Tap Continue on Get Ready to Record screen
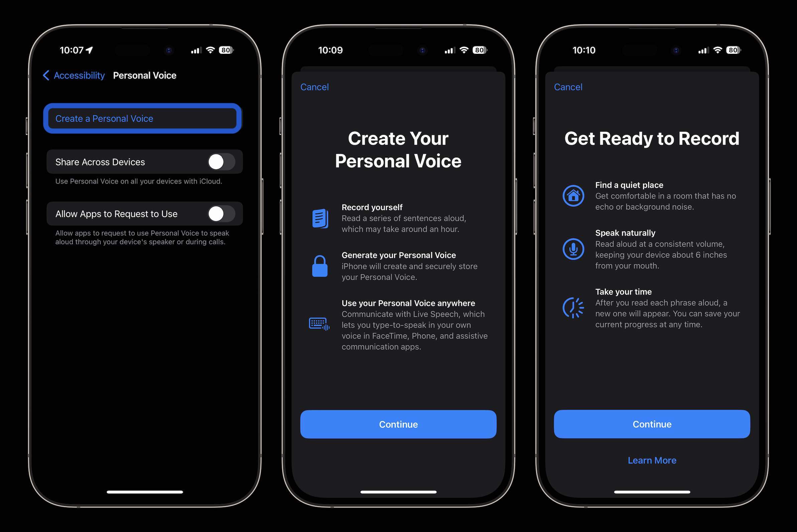Viewport: 797px width, 532px height. pos(652,424)
